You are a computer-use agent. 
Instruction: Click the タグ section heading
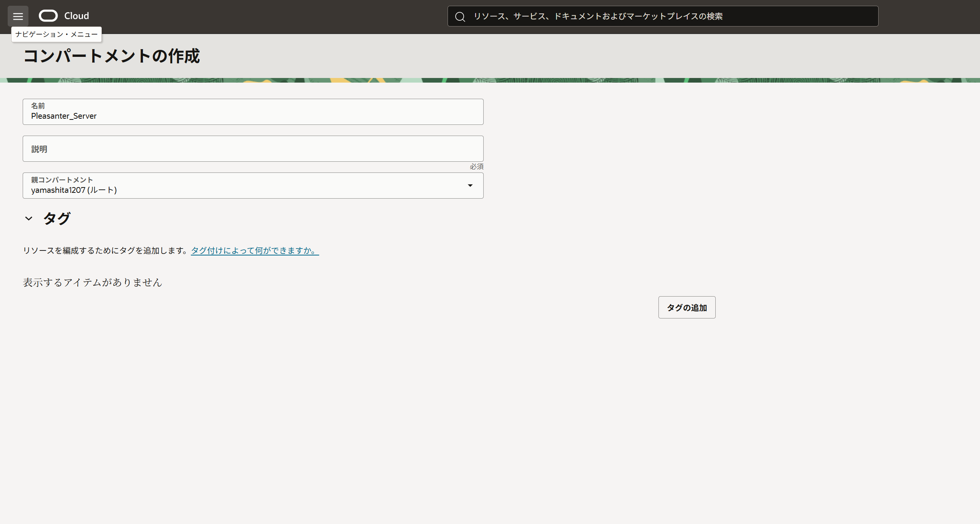[57, 219]
